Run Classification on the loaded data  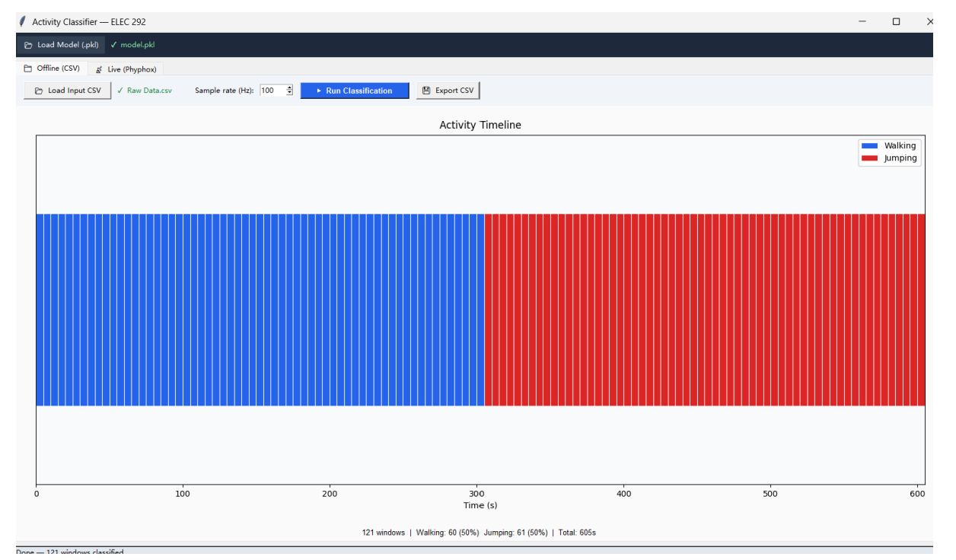355,91
